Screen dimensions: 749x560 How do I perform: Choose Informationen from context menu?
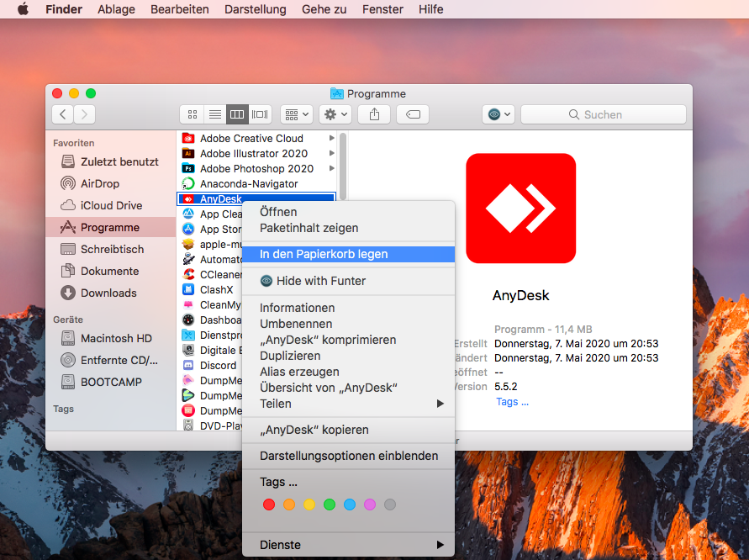click(348, 309)
